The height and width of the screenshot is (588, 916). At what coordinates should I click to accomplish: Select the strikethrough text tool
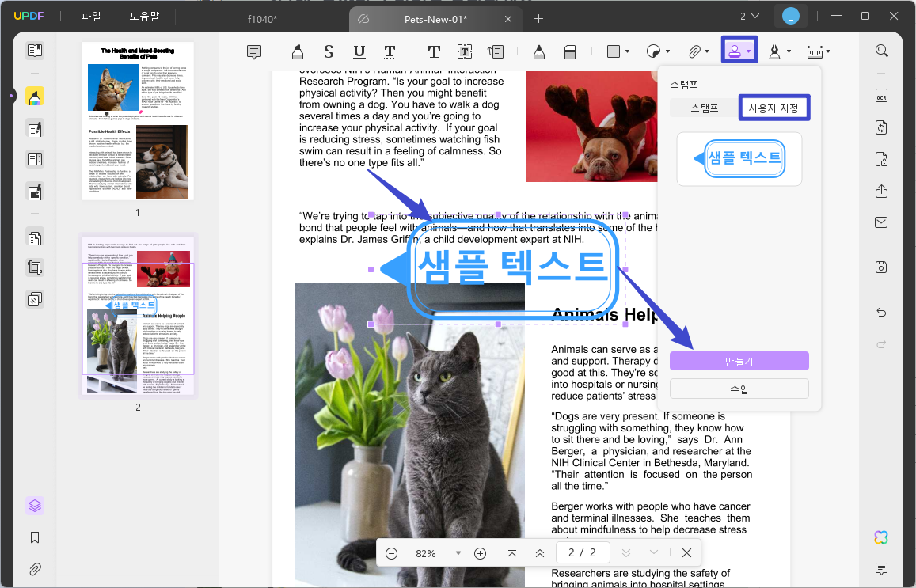[x=329, y=52]
